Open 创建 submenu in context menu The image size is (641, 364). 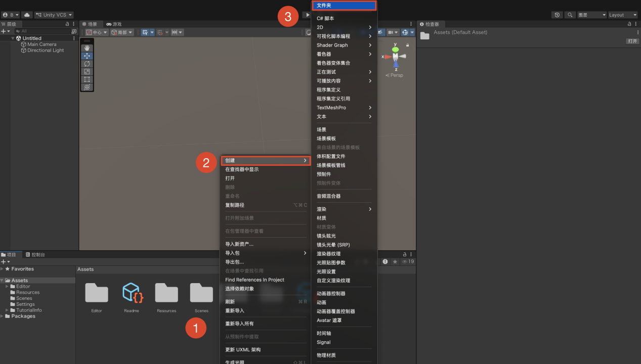pos(265,160)
